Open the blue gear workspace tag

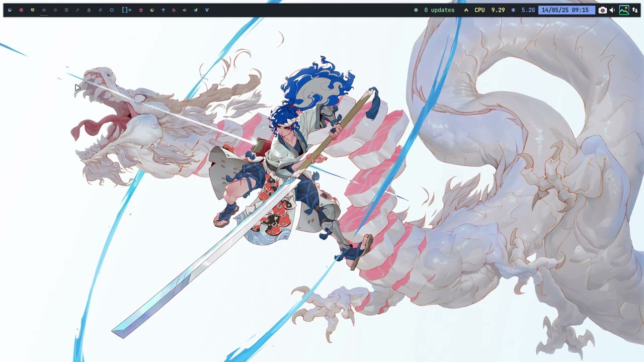coord(111,10)
